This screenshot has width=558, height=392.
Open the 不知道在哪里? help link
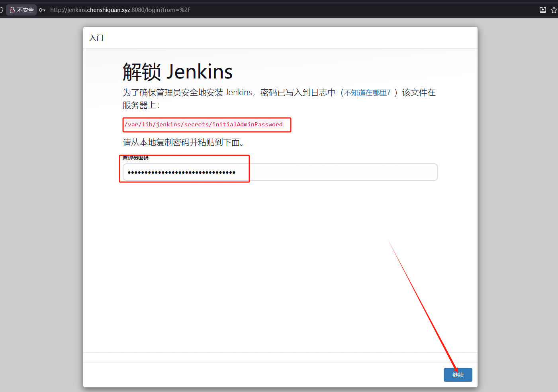(368, 93)
